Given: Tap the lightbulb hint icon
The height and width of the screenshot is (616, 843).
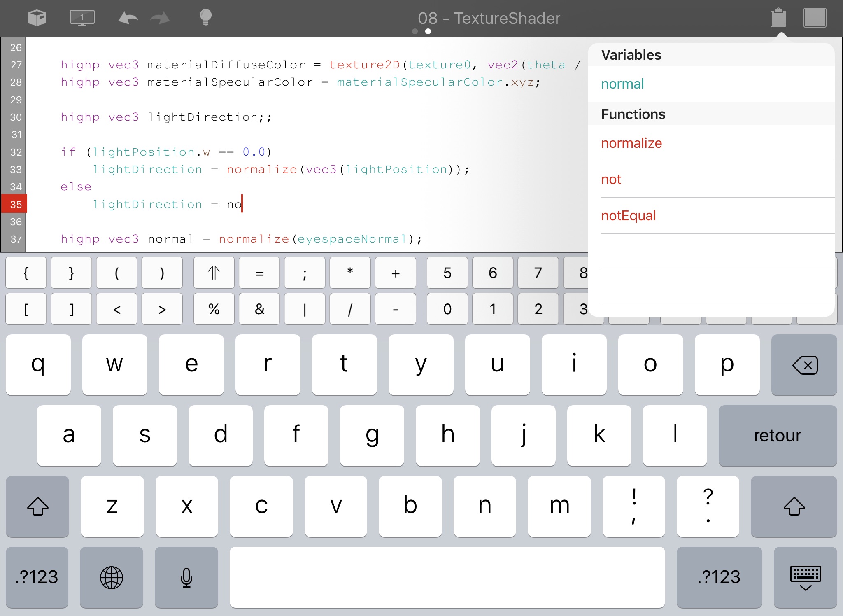Looking at the screenshot, I should pyautogui.click(x=205, y=18).
